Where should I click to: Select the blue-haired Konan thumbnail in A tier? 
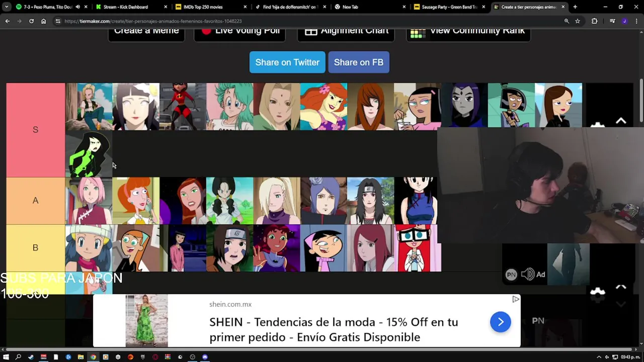coord(324,201)
